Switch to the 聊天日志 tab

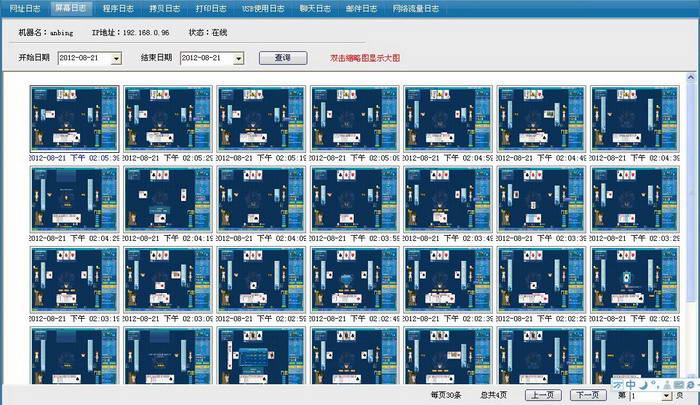[315, 8]
